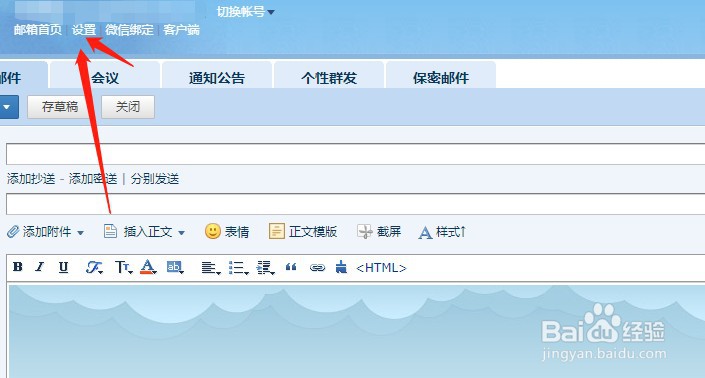The width and height of the screenshot is (705, 378).
Task: Collapse the 样式 formatting toolbar
Action: (x=442, y=232)
